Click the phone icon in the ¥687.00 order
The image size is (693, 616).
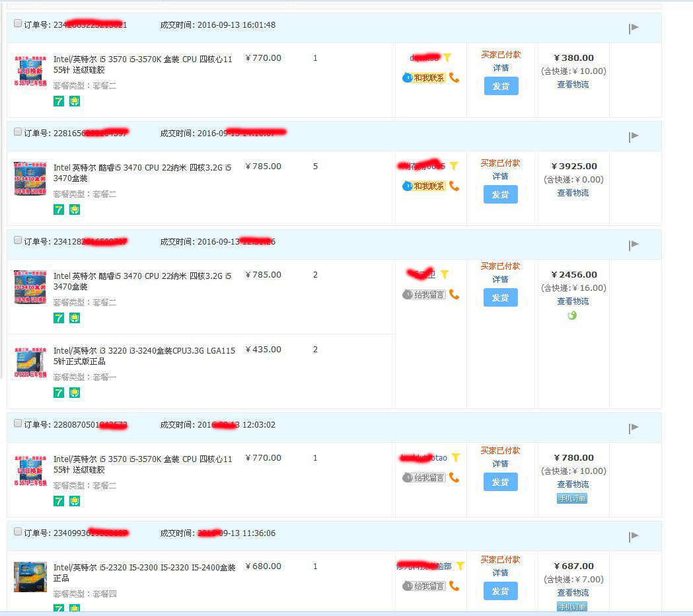(454, 586)
